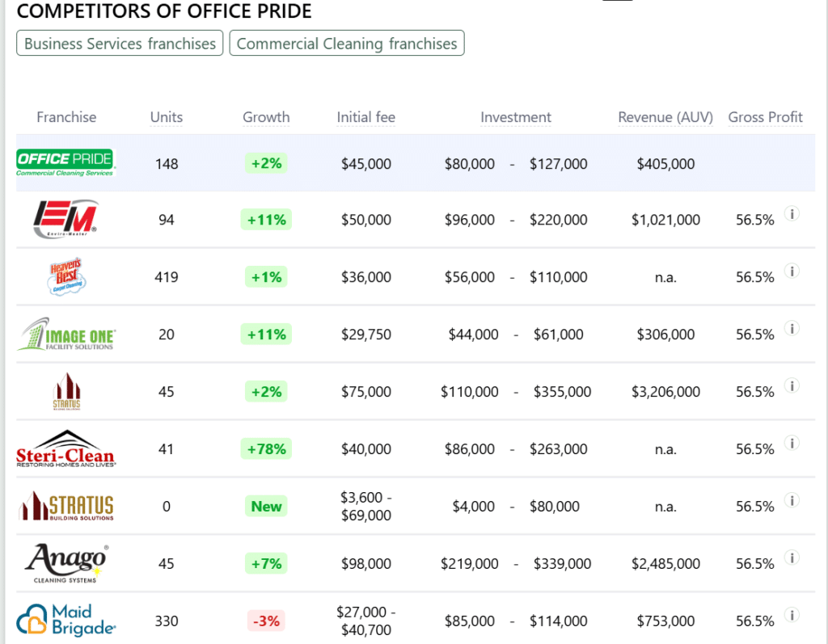Click the Initial fee column header
Image resolution: width=828 pixels, height=644 pixels.
[x=366, y=117]
